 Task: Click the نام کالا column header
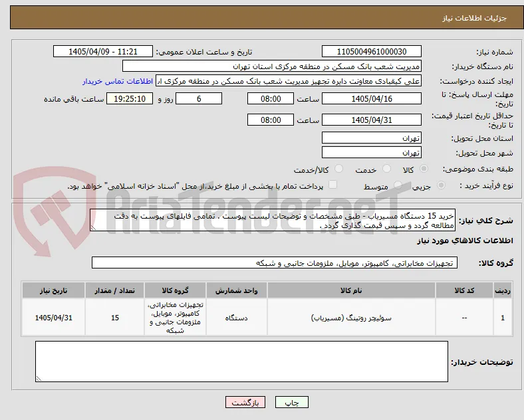tap(351, 290)
